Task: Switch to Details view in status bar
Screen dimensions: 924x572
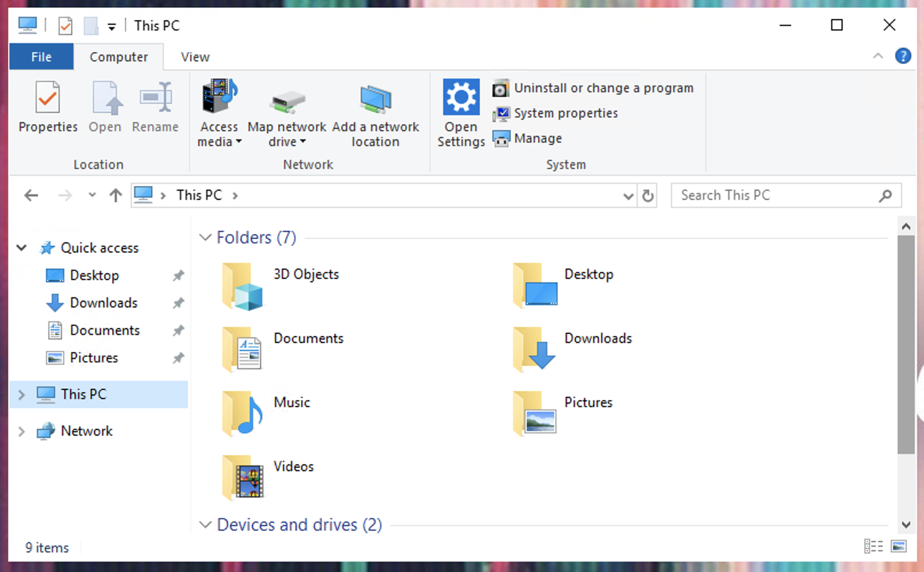Action: (873, 546)
